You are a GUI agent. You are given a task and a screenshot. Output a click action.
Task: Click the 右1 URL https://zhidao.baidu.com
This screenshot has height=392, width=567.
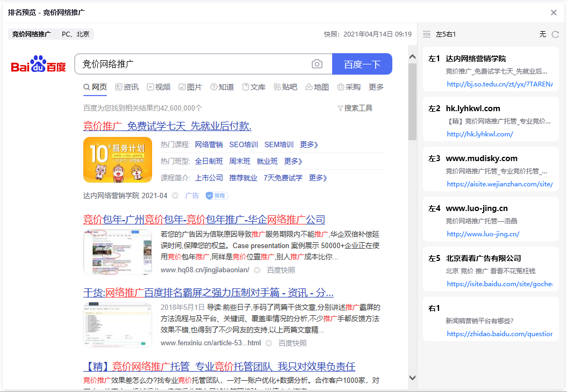[x=499, y=334]
